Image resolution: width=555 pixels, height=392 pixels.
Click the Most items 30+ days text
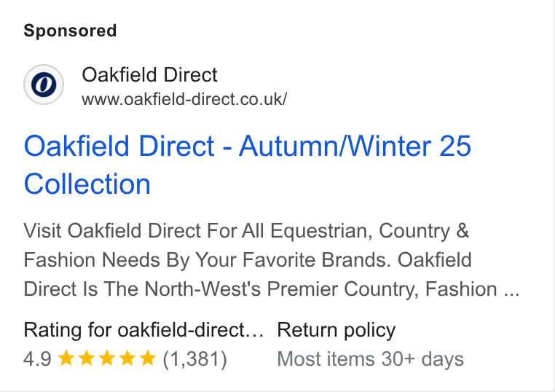[370, 359]
